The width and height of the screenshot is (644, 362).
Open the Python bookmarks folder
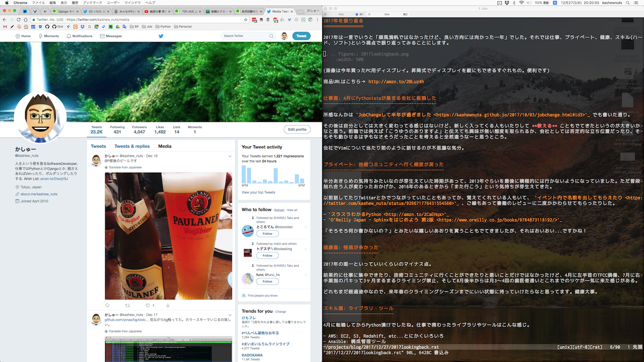(163, 27)
